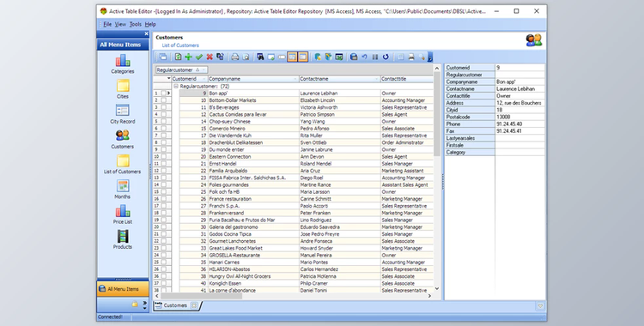Open the Months sidebar item
This screenshot has width=644, height=326.
coord(123,190)
